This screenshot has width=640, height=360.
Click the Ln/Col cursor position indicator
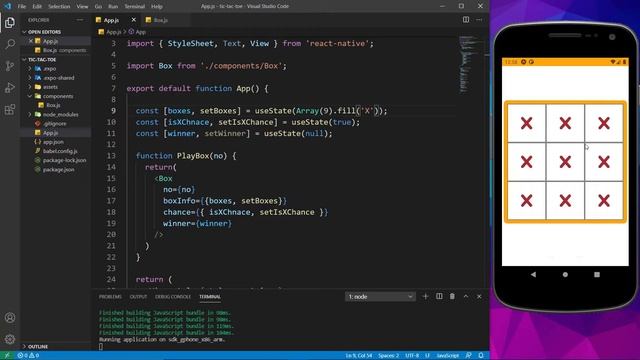(359, 356)
